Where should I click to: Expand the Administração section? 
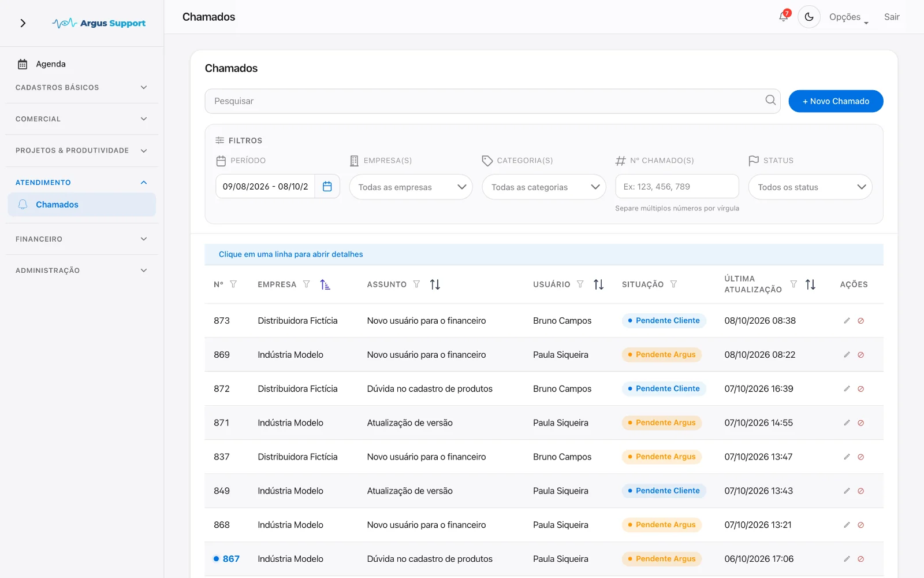click(x=81, y=271)
